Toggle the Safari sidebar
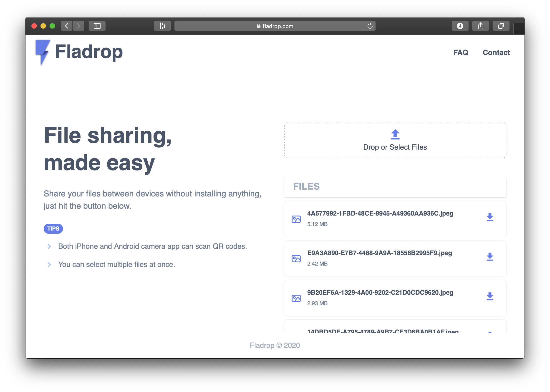The width and height of the screenshot is (550, 392). (97, 26)
